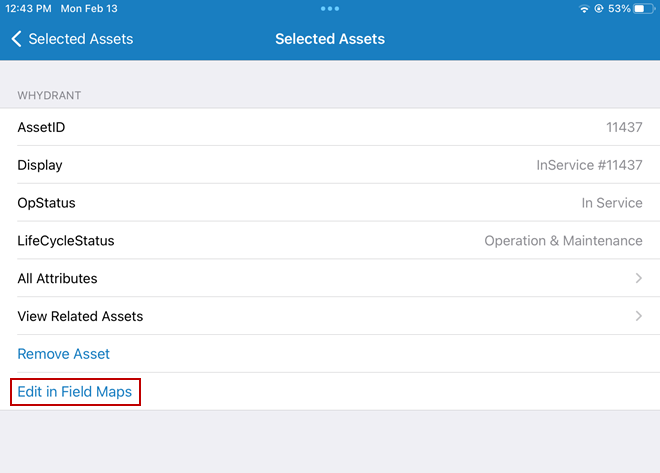
Task: Tap the 12:43 PM clock
Action: (x=25, y=9)
